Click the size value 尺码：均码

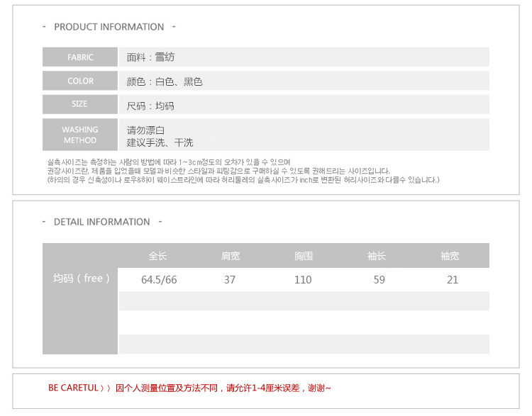pos(150,106)
